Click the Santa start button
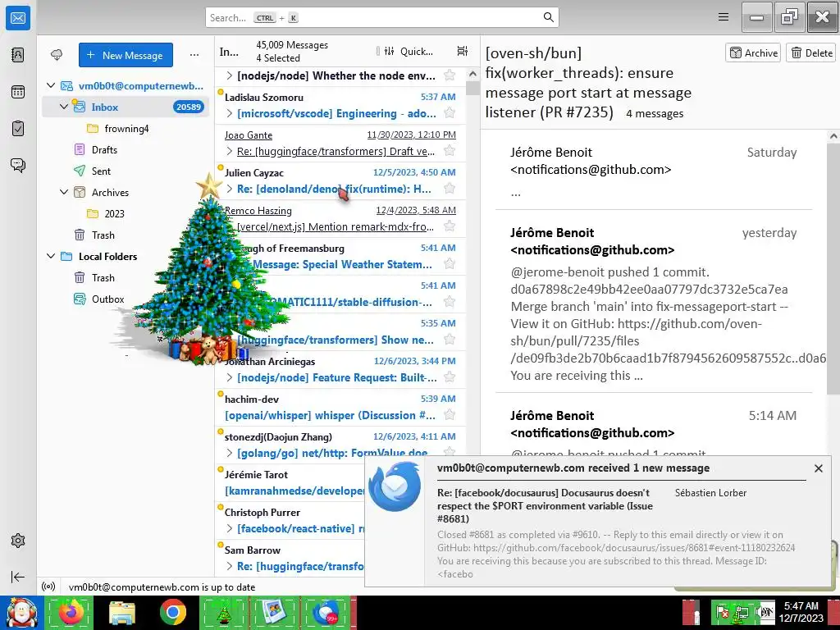Image resolution: width=840 pixels, height=630 pixels. point(21,612)
